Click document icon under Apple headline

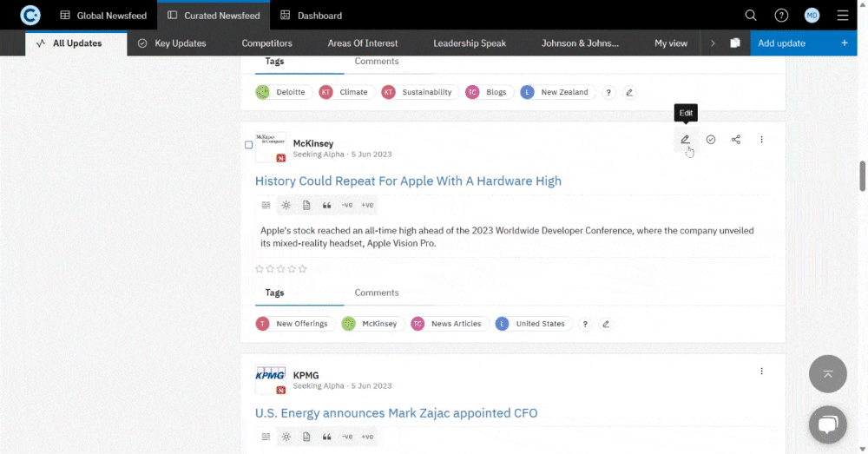[x=306, y=205]
